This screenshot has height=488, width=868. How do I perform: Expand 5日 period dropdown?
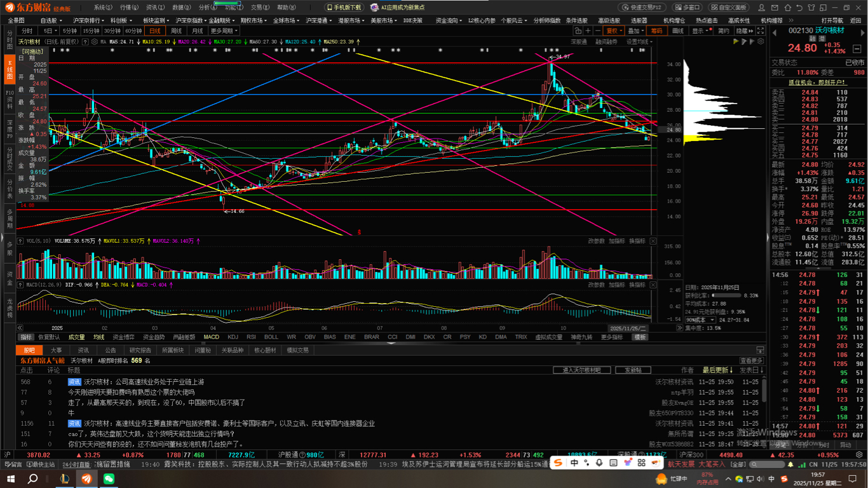coord(50,30)
